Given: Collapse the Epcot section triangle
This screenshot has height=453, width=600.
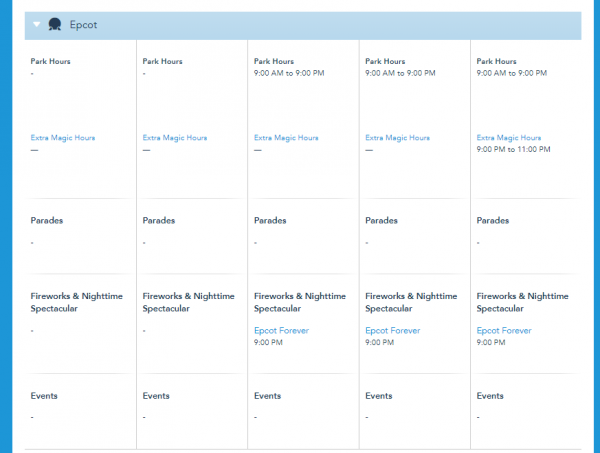Looking at the screenshot, I should coord(37,24).
